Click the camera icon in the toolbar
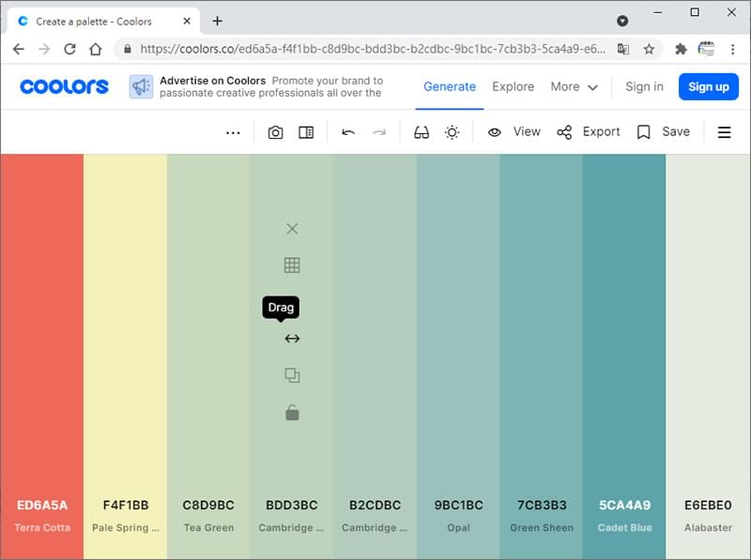 tap(275, 132)
